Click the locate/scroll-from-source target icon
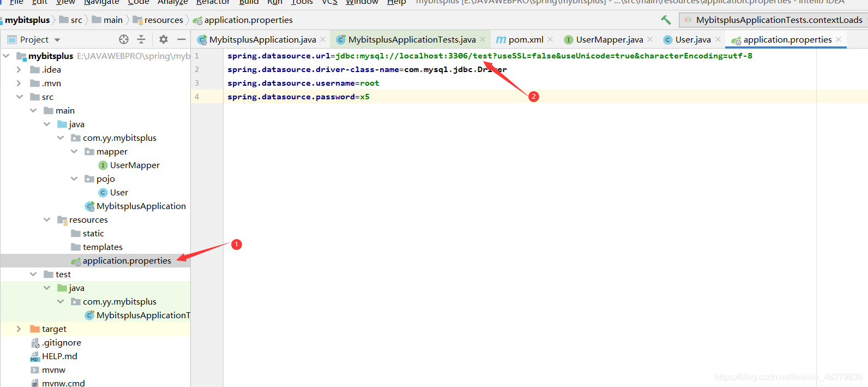The height and width of the screenshot is (387, 868). coord(124,39)
